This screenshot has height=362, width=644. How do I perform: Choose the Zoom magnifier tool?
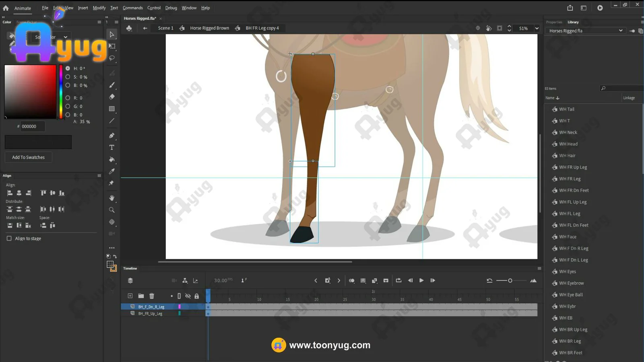pyautogui.click(x=112, y=210)
